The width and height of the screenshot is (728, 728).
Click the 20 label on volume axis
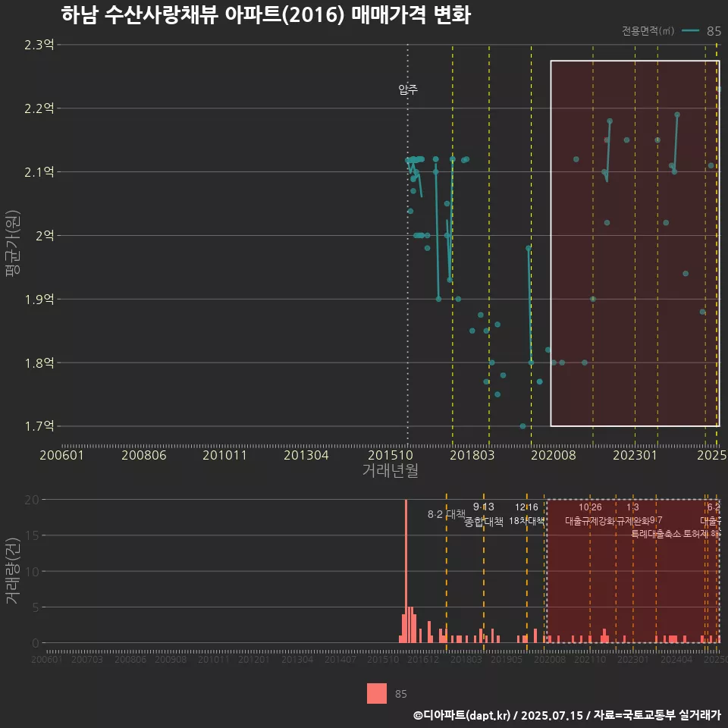(32, 500)
